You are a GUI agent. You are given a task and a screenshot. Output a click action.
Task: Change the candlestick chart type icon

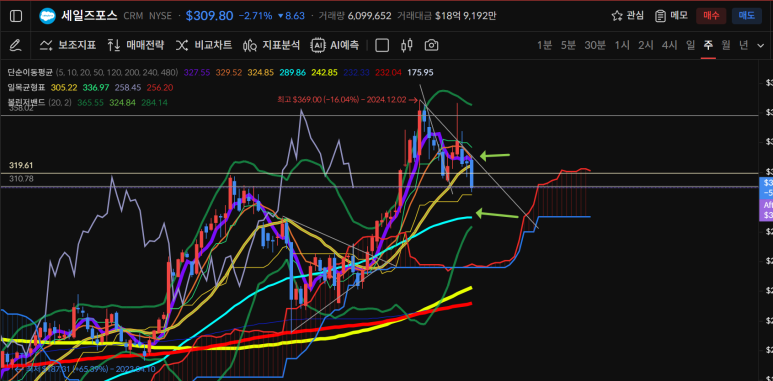coord(407,46)
